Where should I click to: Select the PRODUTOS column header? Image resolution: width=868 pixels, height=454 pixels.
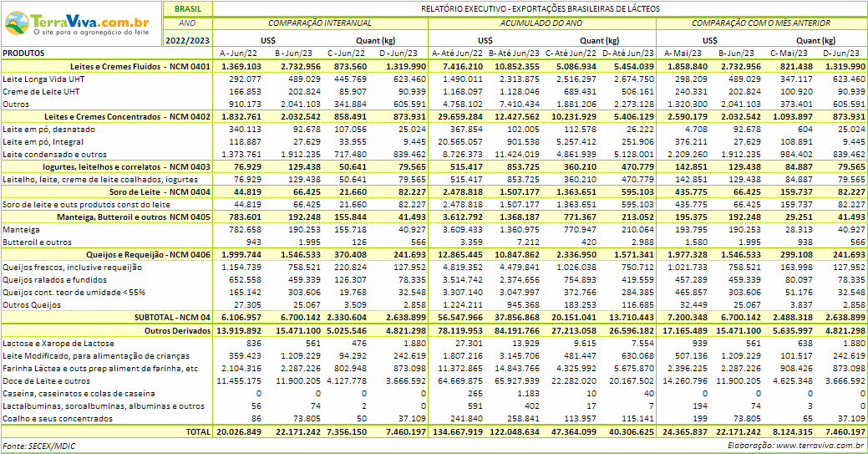coord(24,53)
